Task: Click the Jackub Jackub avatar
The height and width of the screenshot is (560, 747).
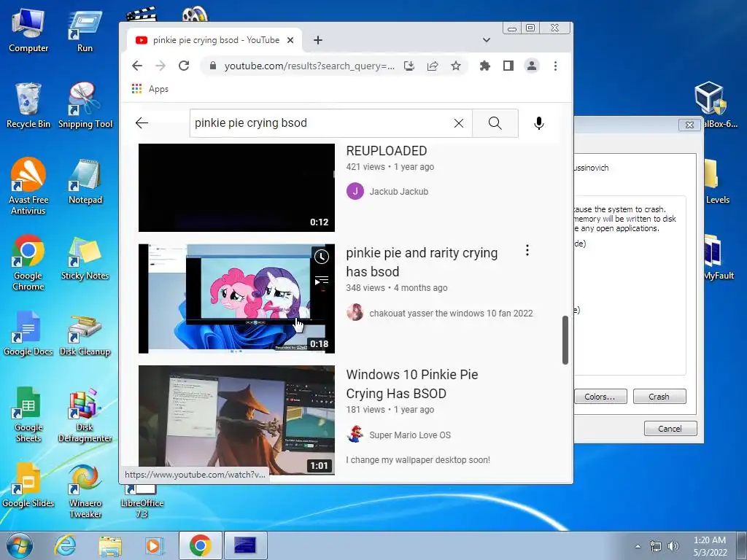Action: coord(355,192)
